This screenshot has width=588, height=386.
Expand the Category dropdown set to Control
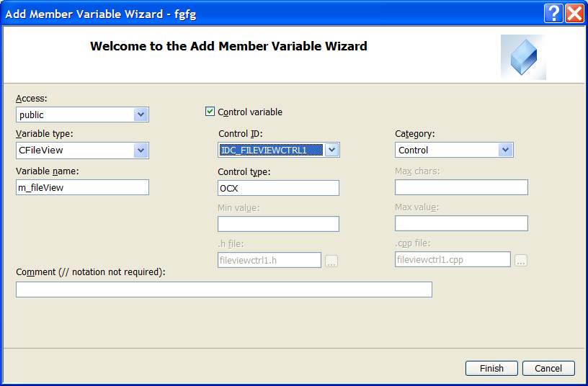click(505, 150)
